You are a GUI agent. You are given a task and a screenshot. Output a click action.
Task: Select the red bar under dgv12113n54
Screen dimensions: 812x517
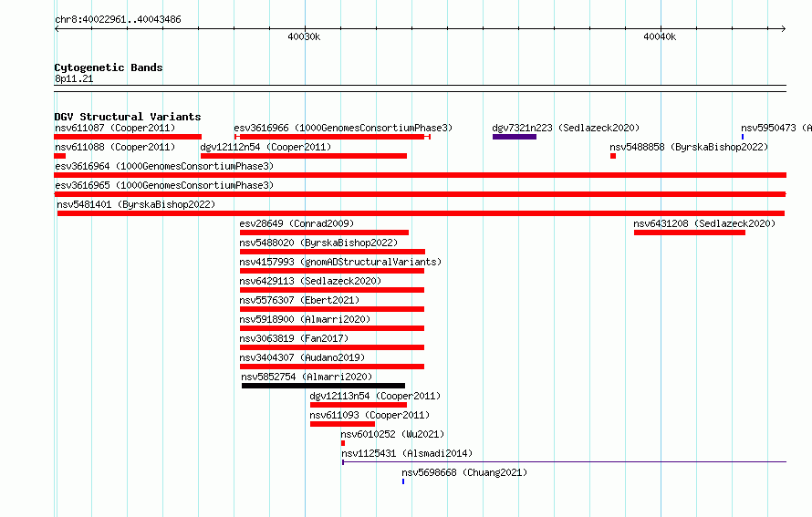pos(359,405)
